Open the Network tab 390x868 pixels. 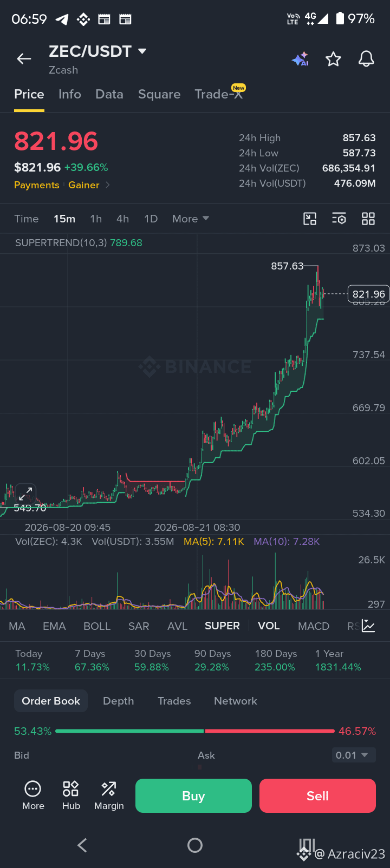[236, 701]
